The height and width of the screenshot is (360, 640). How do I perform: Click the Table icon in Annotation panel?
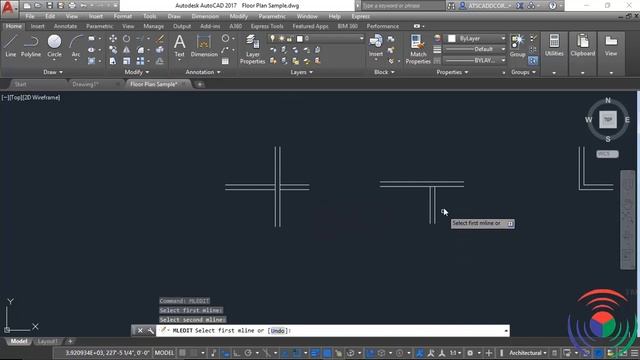pos(225,61)
